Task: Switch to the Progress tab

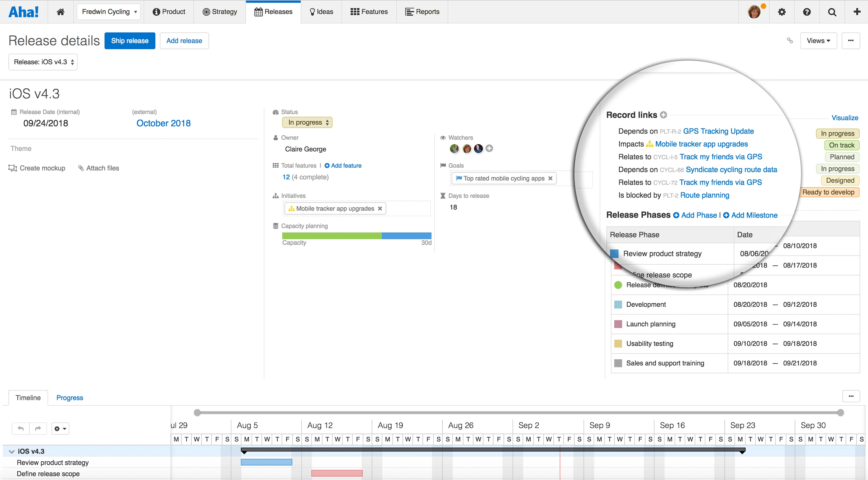Action: click(69, 398)
